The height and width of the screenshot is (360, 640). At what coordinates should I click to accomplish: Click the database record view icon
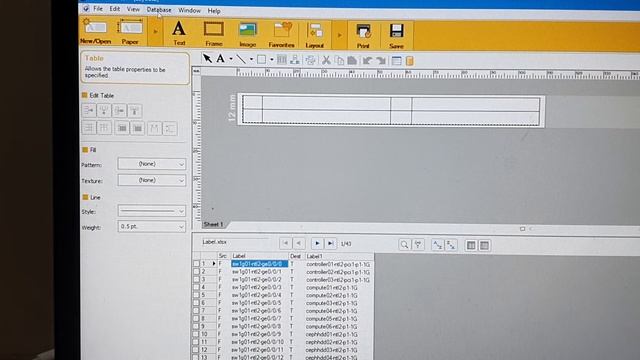(x=484, y=245)
